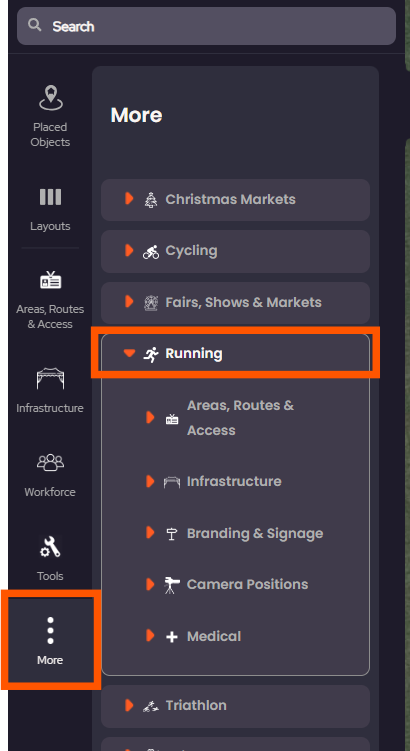Select the Layouts sidebar icon

(50, 197)
